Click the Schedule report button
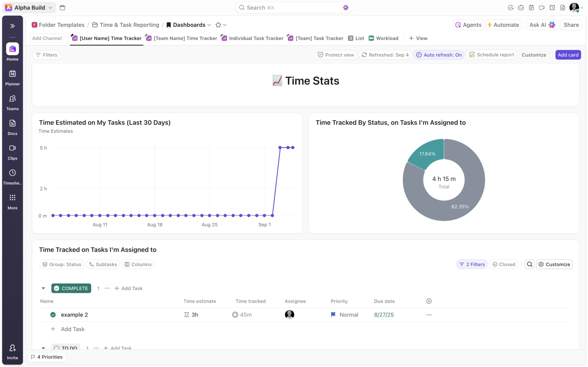 492,55
